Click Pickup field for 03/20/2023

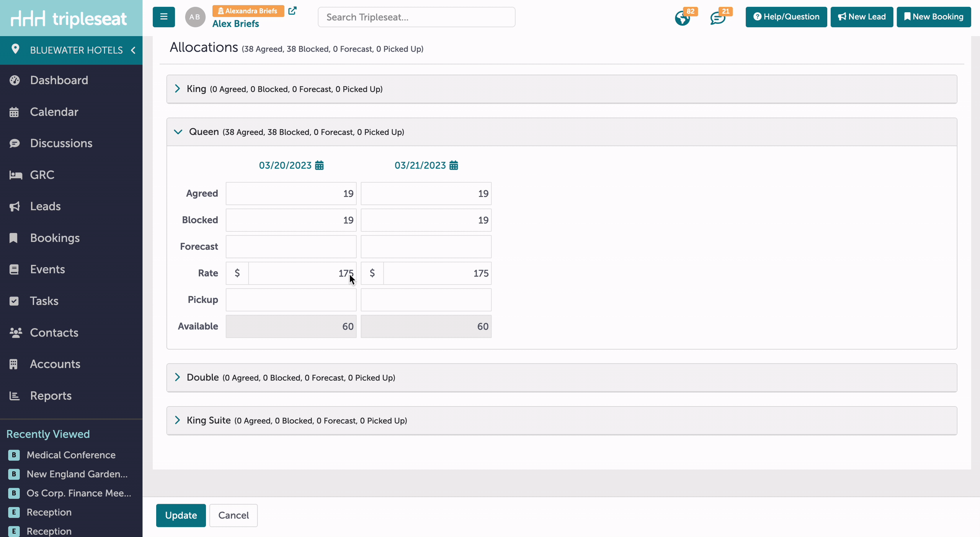point(291,300)
